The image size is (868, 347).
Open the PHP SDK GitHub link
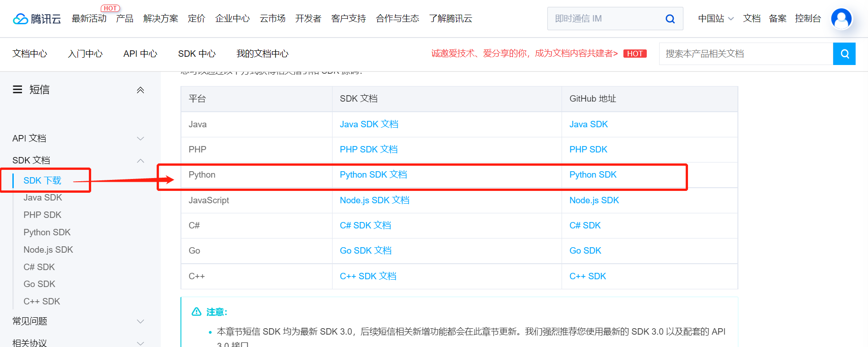click(588, 150)
